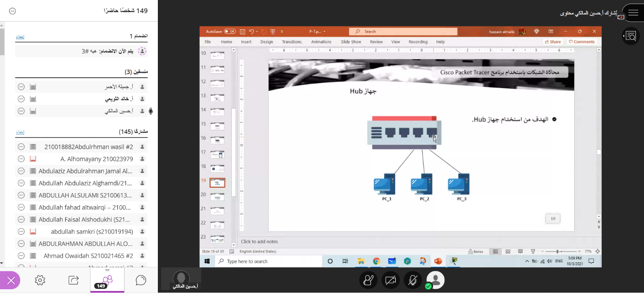Click the raise hand icon
This screenshot has width=644, height=296.
[x=368, y=280]
